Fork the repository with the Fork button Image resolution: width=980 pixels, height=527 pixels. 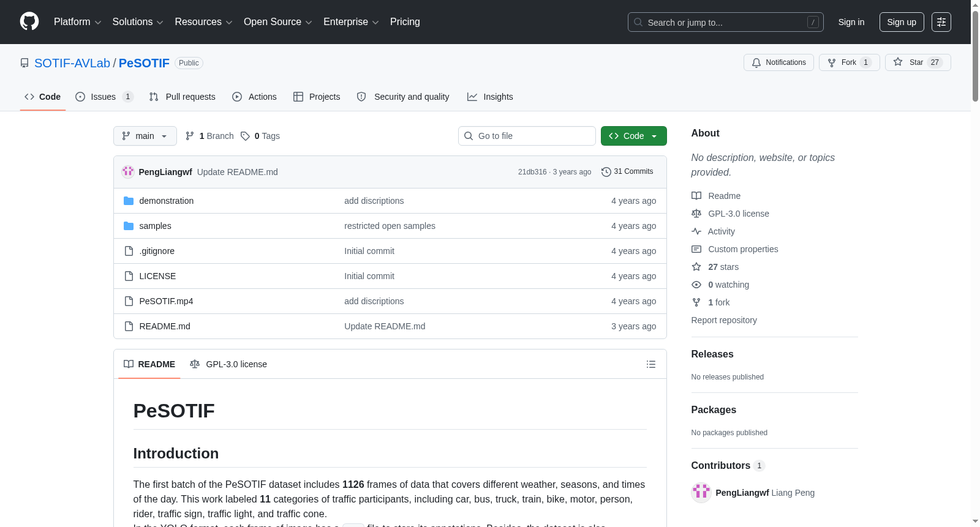click(x=850, y=62)
